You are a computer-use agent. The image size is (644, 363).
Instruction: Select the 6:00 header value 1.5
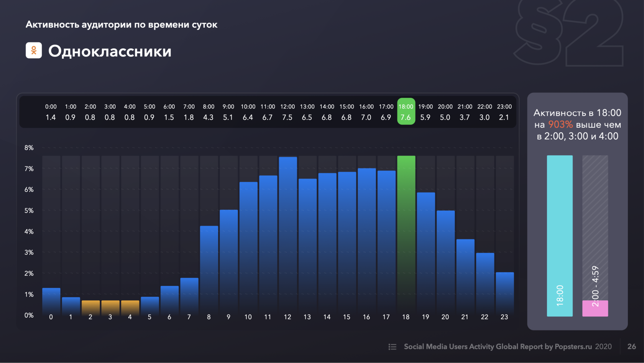pos(169,117)
